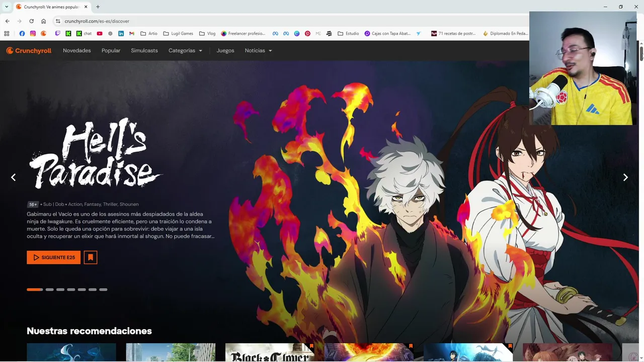
Task: Open the browser home page icon
Action: click(x=44, y=21)
